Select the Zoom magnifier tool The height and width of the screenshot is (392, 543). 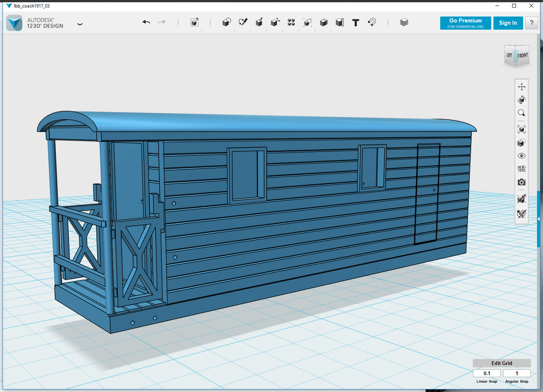pyautogui.click(x=521, y=113)
